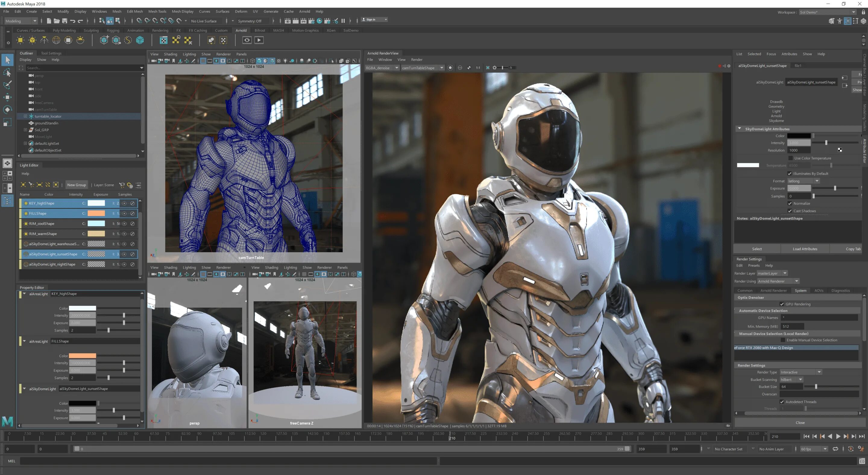Switch to the AOVs render settings tab
Image resolution: width=868 pixels, height=475 pixels.
[819, 291]
